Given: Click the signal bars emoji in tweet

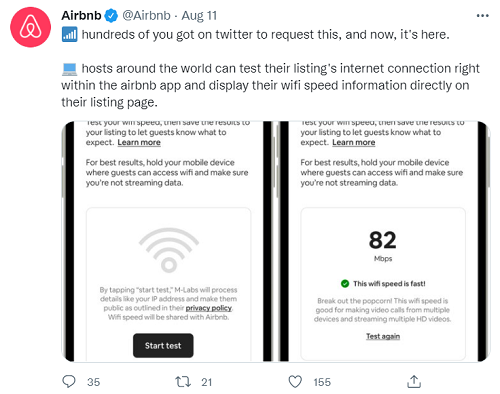Looking at the screenshot, I should click(69, 34).
